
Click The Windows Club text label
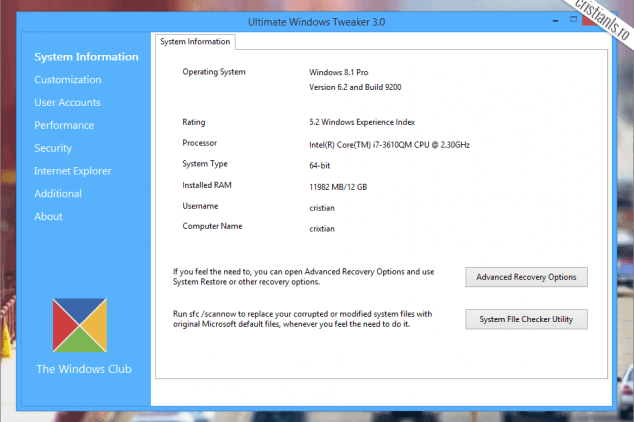pyautogui.click(x=83, y=369)
